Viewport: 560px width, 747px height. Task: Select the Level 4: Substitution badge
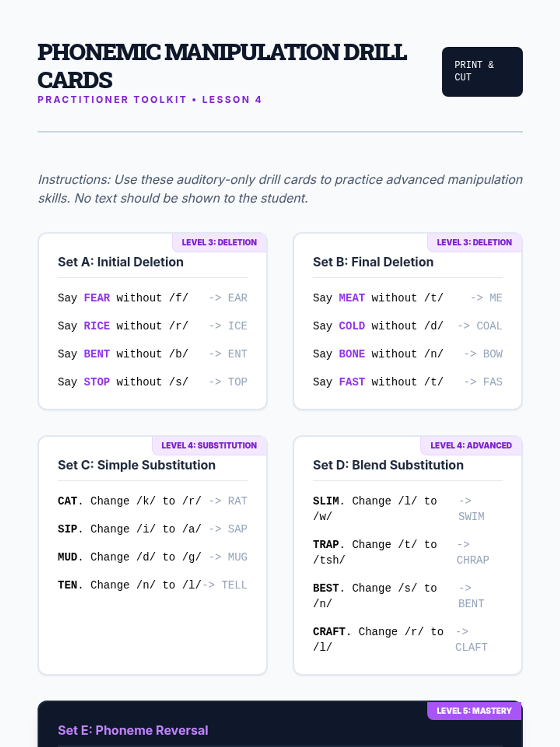coord(209,445)
